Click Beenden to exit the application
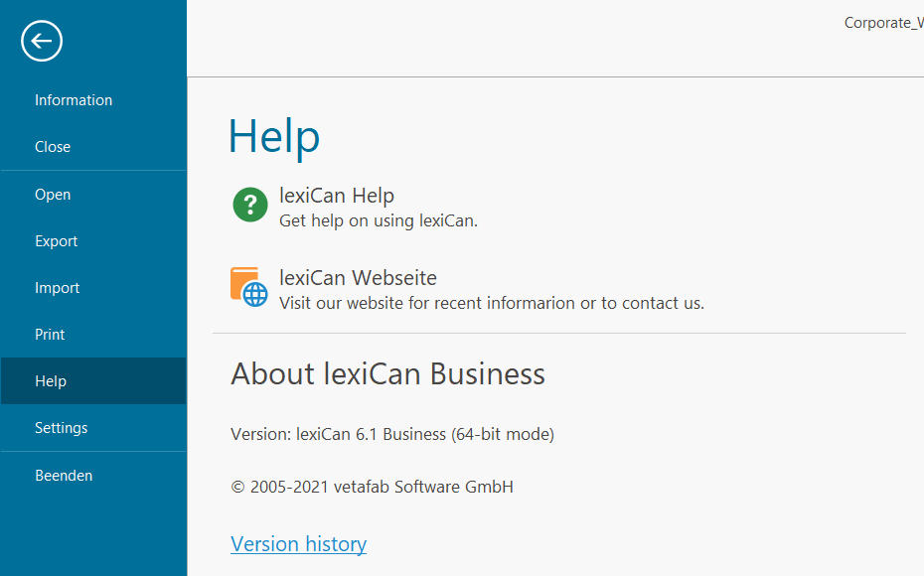 (x=64, y=476)
